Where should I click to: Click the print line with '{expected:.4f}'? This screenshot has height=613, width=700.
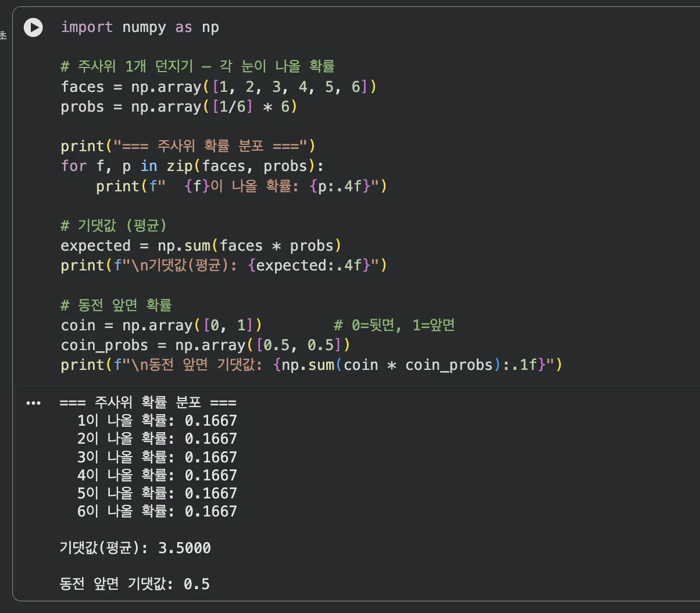[224, 265]
